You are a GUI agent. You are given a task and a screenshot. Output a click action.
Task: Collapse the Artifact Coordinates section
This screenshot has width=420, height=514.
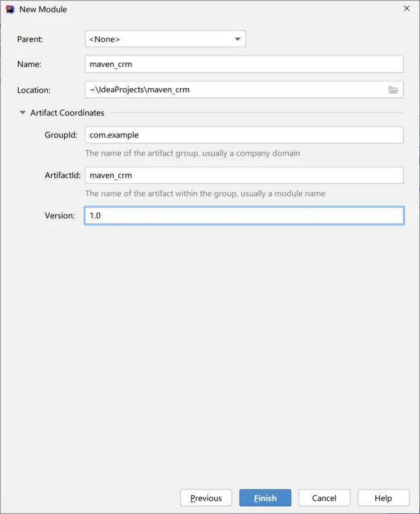[x=23, y=112]
